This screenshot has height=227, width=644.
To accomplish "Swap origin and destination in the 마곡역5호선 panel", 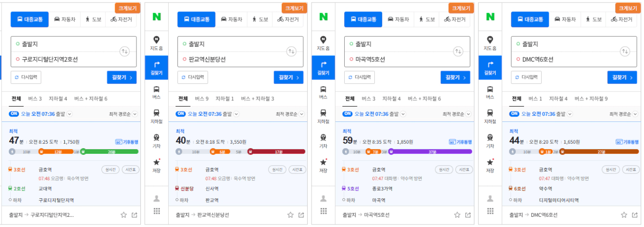I will (458, 51).
